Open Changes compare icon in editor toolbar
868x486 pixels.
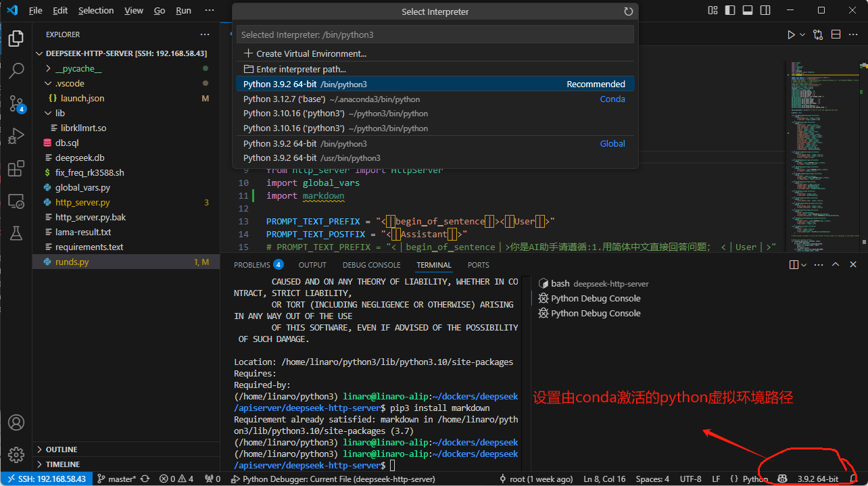click(818, 34)
